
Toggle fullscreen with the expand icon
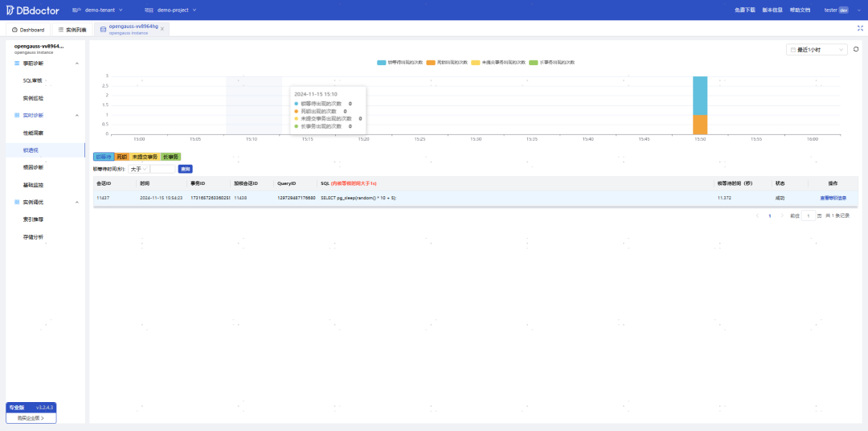(x=860, y=27)
